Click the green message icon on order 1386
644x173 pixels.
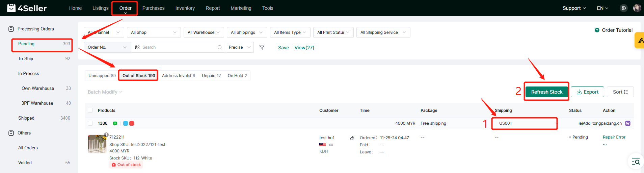click(x=115, y=123)
